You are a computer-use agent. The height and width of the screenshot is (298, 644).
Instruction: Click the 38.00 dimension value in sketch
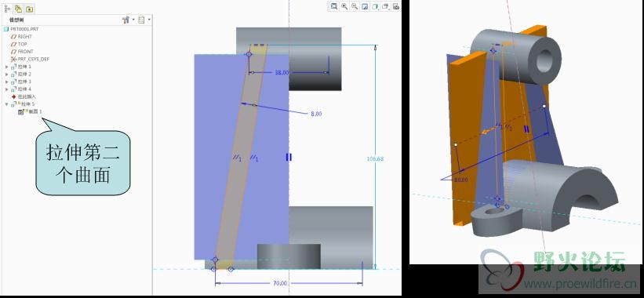282,73
